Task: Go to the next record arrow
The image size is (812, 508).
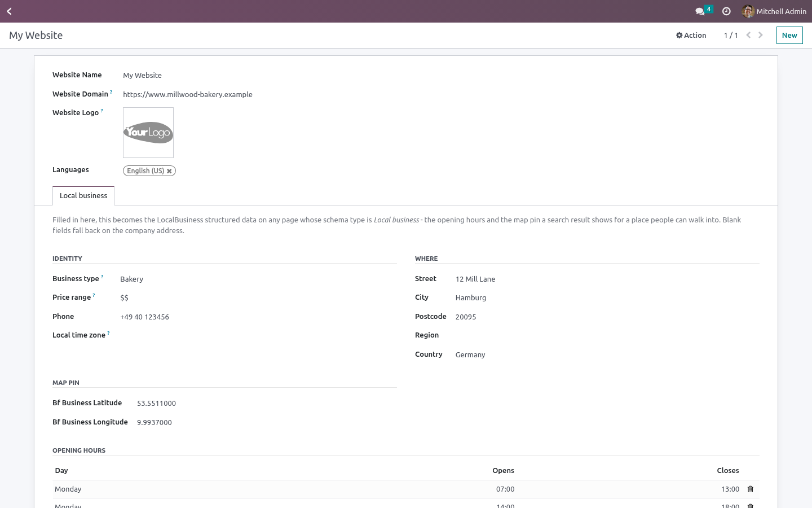Action: coord(761,35)
